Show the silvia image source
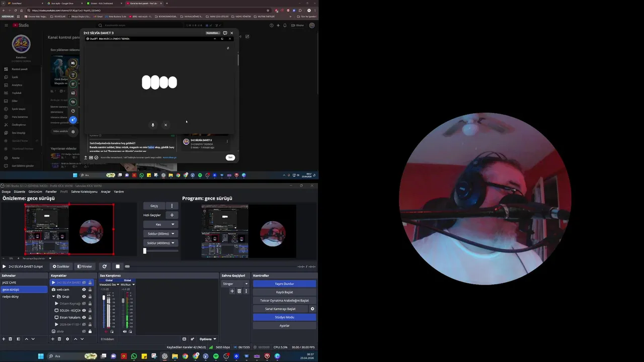The height and width of the screenshot is (362, 644). (84, 331)
